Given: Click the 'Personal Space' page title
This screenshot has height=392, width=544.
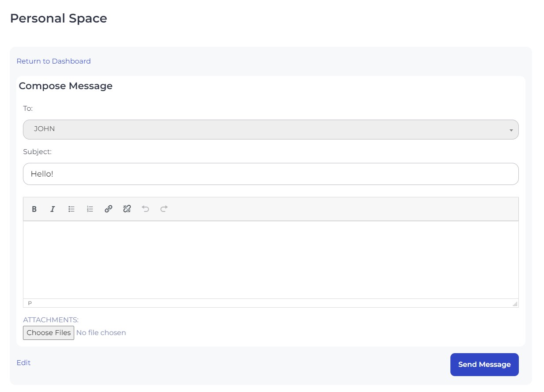Looking at the screenshot, I should pos(58,19).
